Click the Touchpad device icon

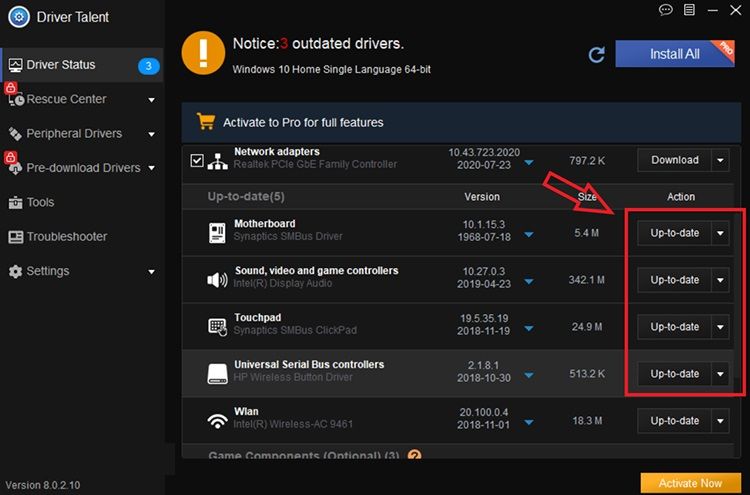click(218, 327)
